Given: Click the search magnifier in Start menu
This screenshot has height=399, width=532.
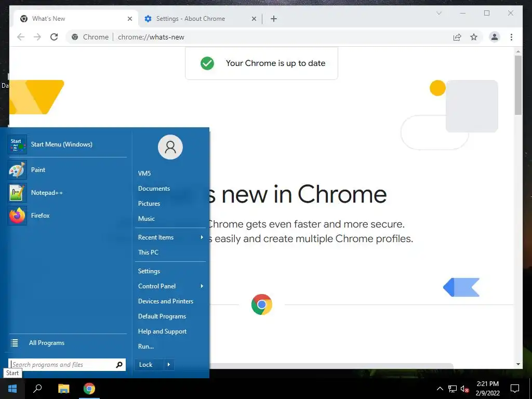Looking at the screenshot, I should (119, 365).
